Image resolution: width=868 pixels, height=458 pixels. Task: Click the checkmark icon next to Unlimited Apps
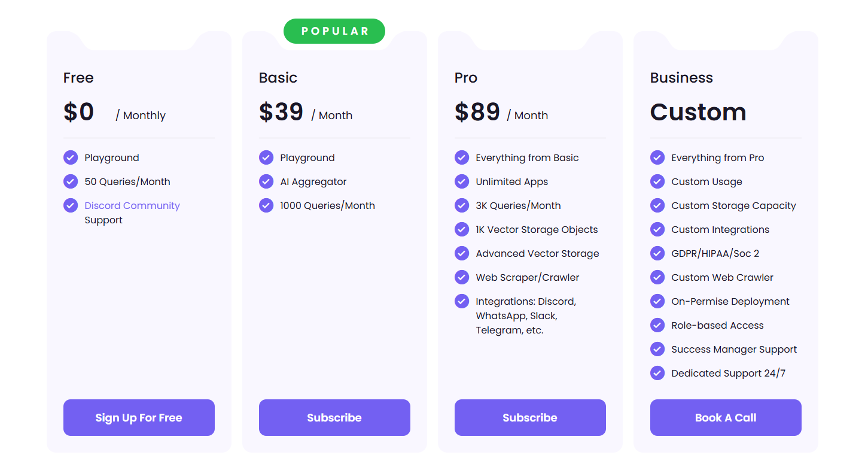462,181
